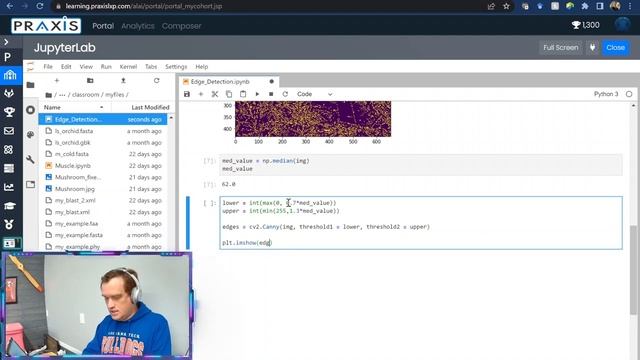Viewport: 640px width, 360px height.
Task: Click the notebook vertical scrollbar
Action: click(633, 269)
